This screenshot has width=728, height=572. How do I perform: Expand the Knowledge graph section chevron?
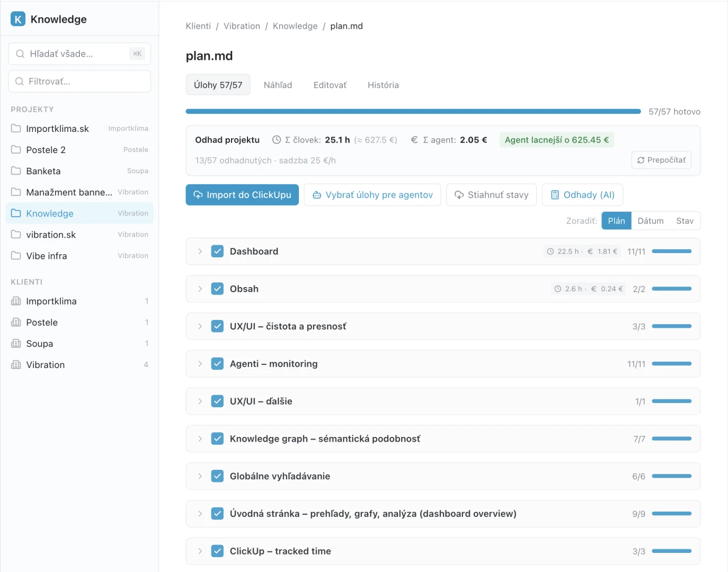pyautogui.click(x=200, y=439)
